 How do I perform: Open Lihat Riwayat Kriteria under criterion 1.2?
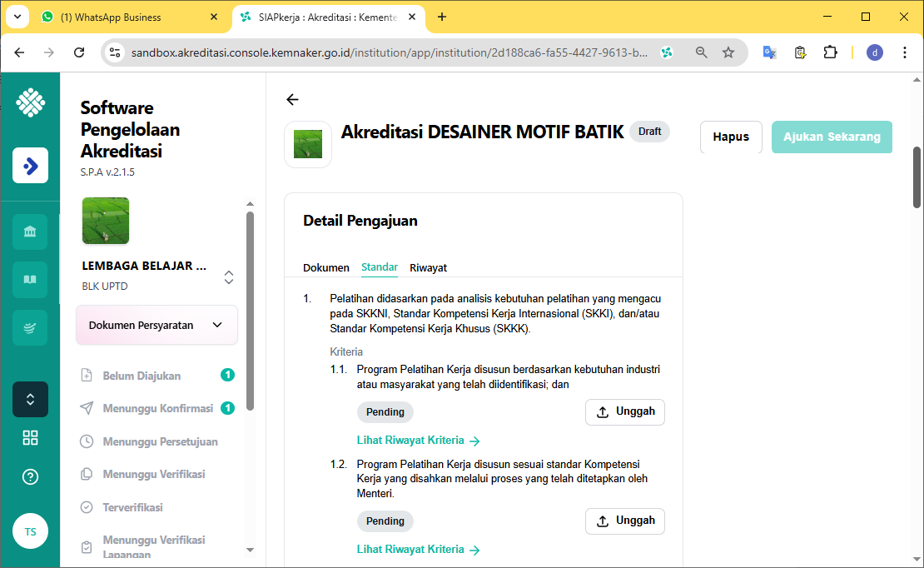[x=418, y=550]
